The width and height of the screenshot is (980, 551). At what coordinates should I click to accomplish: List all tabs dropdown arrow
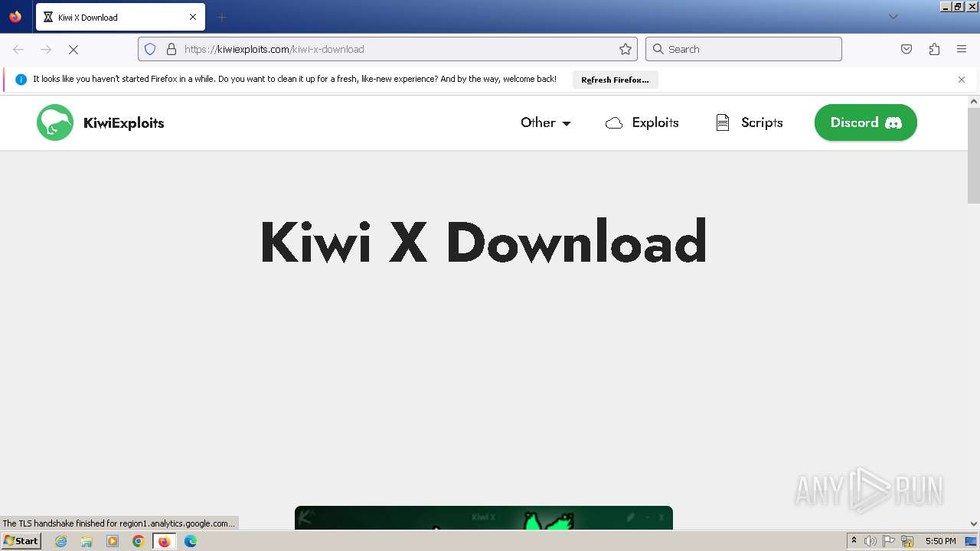click(x=893, y=17)
